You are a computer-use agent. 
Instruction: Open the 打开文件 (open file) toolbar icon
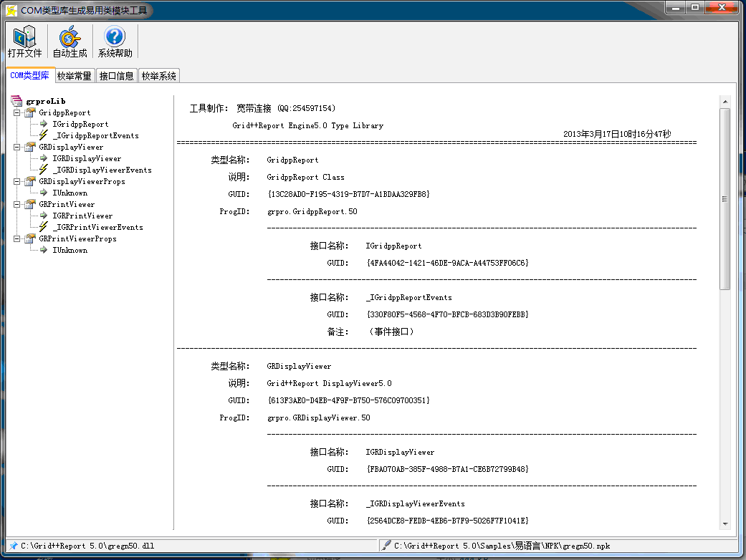tap(25, 42)
